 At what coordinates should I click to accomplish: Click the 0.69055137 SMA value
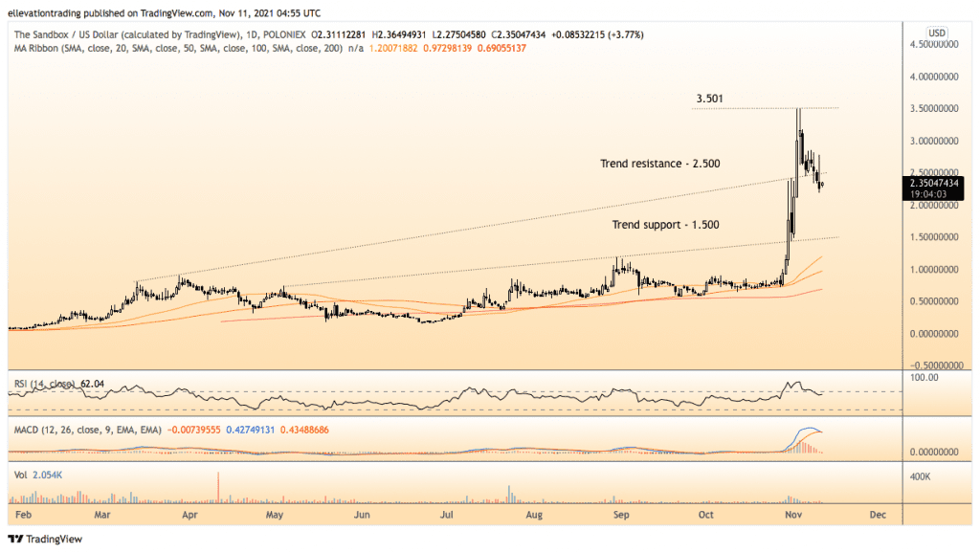tap(501, 48)
